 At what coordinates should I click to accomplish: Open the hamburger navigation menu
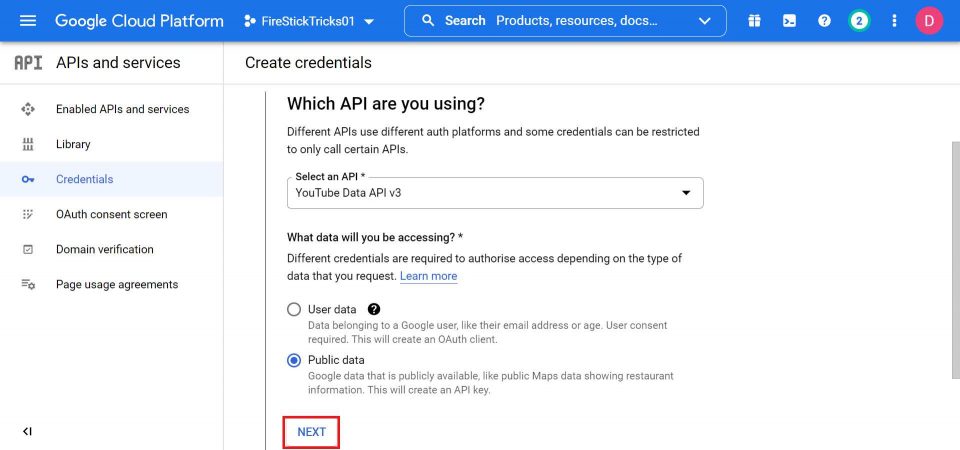[28, 21]
